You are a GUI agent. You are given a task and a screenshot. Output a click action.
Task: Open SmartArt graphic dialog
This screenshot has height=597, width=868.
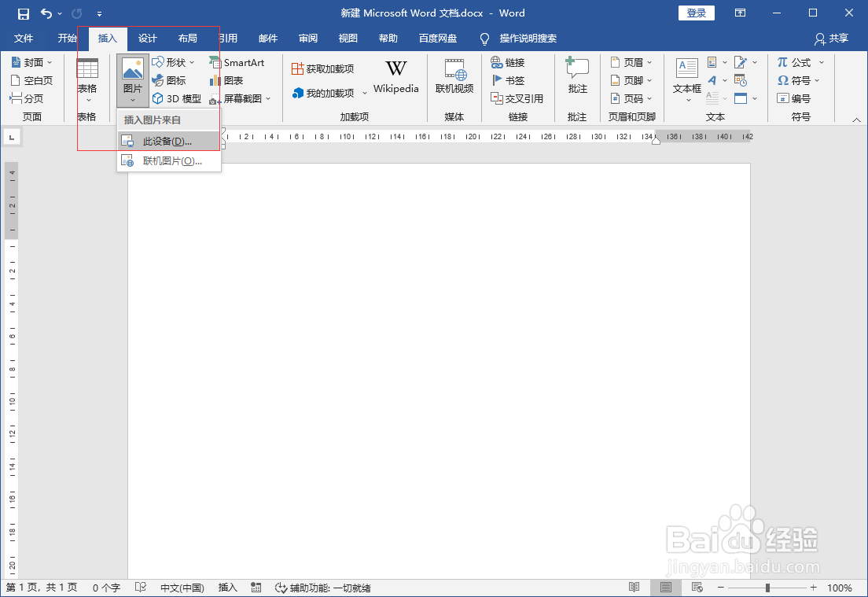tap(237, 63)
